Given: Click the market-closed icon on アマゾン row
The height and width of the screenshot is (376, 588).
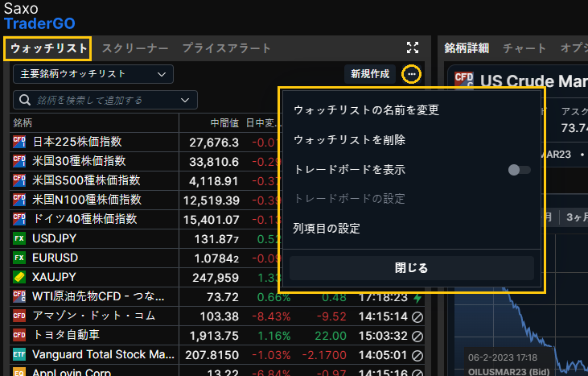Looking at the screenshot, I should pyautogui.click(x=417, y=317).
